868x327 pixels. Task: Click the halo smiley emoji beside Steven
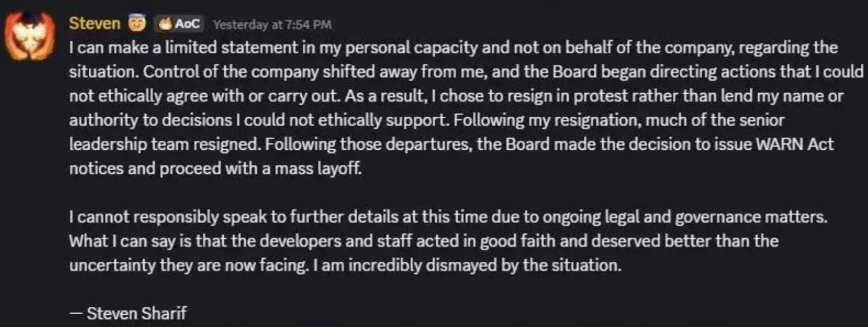point(136,23)
